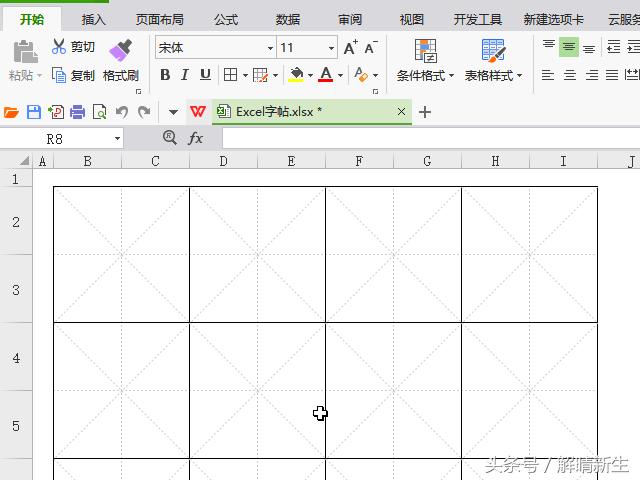The image size is (640, 480).
Task: Select column D header
Action: pos(223,161)
